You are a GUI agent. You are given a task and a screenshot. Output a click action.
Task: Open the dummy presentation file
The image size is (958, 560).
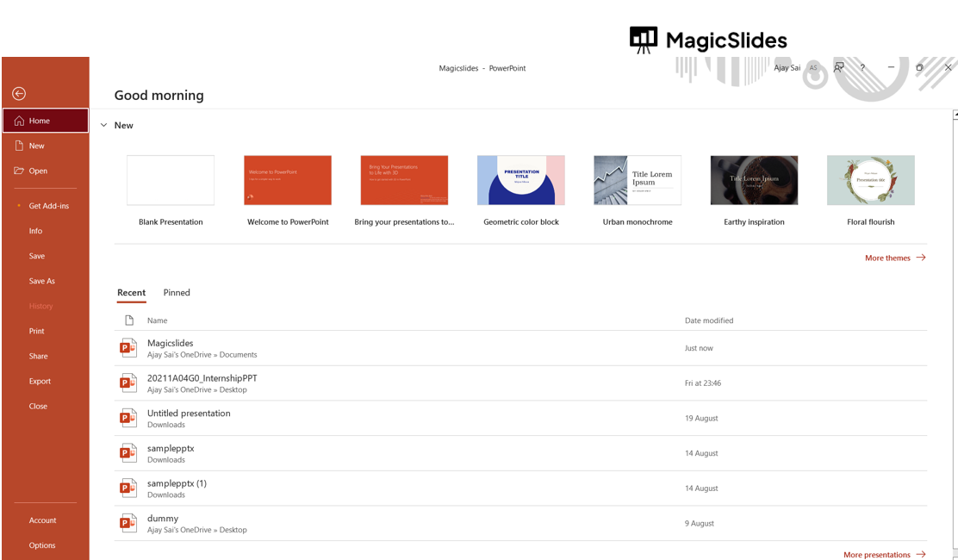point(520,523)
